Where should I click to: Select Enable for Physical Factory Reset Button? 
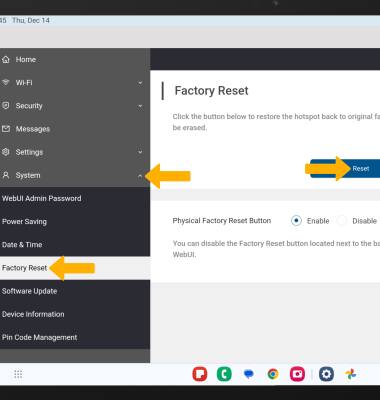tap(296, 221)
